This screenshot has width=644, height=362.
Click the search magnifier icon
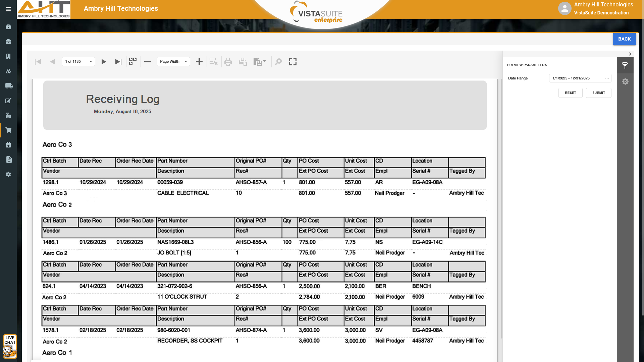[x=278, y=62]
